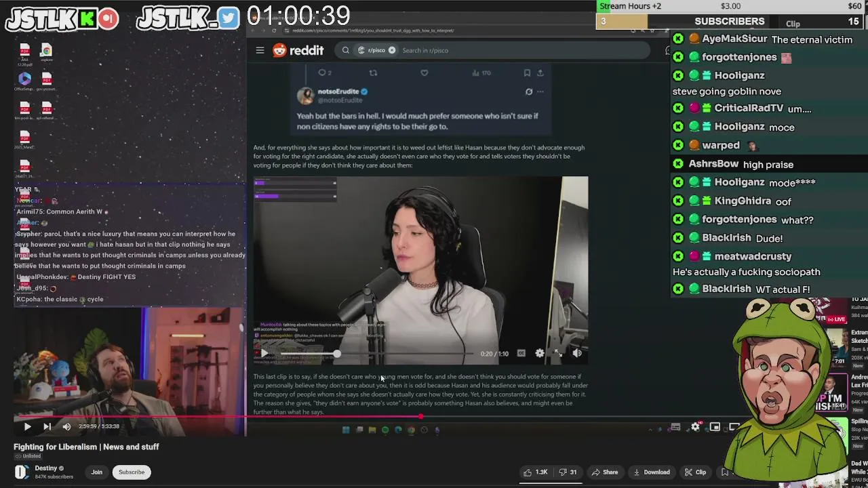Open the Windows Start button in stream

click(346, 430)
